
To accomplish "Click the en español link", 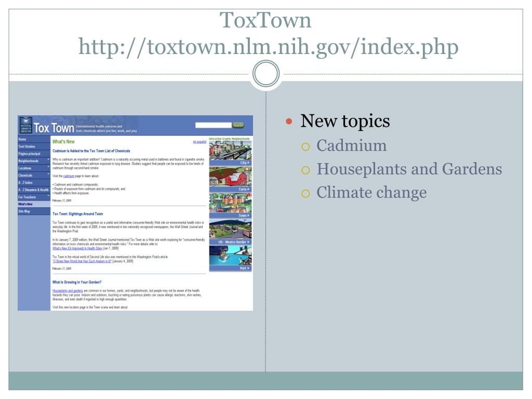I will [199, 142].
